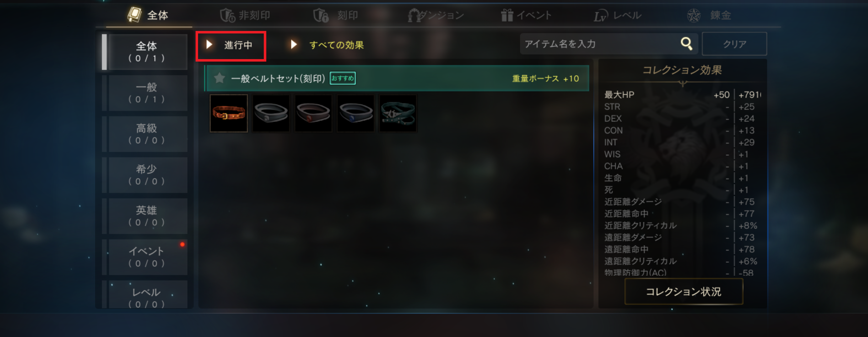This screenshot has height=337, width=868.
Task: Select the belt with red gem
Action: tap(313, 113)
